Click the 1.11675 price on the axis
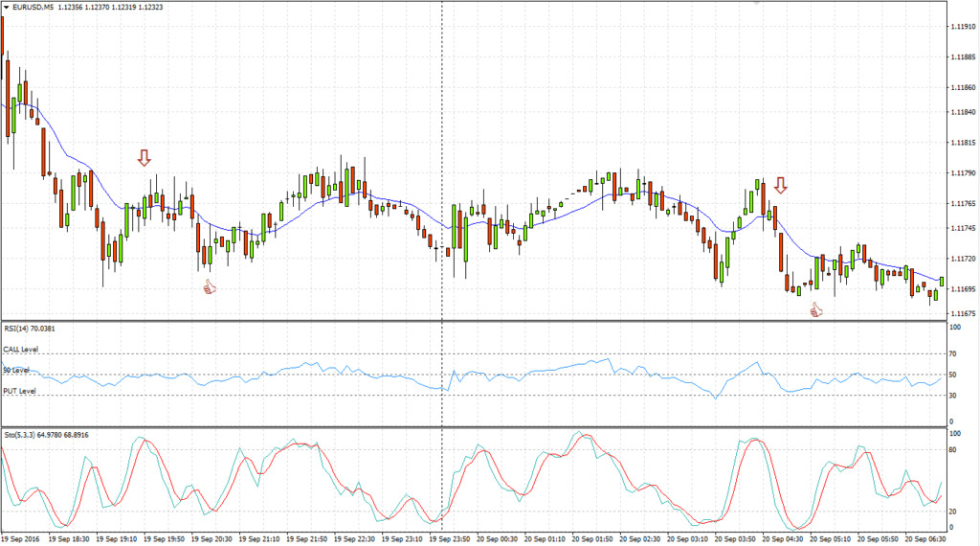Image resolution: width=980 pixels, height=546 pixels. pos(963,314)
